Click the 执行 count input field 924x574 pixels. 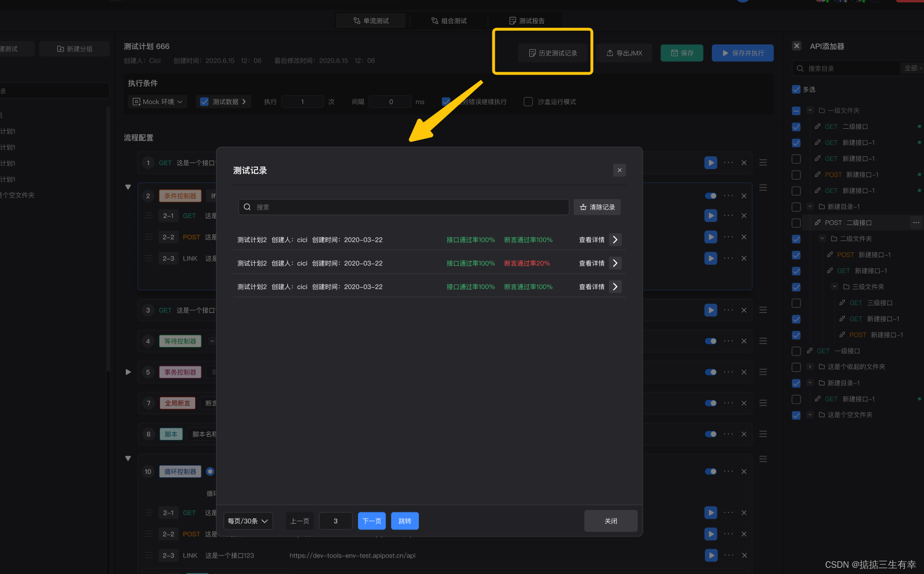302,102
